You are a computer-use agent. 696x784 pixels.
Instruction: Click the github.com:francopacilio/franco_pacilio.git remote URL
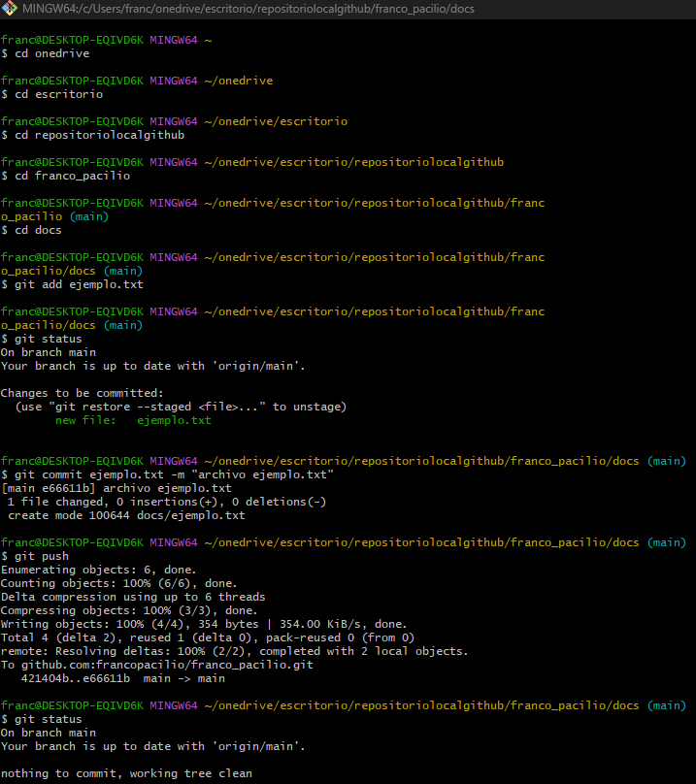[x=167, y=665]
